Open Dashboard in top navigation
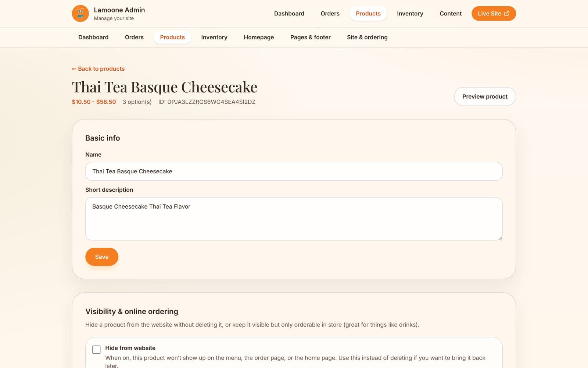The width and height of the screenshot is (588, 368). pyautogui.click(x=289, y=14)
